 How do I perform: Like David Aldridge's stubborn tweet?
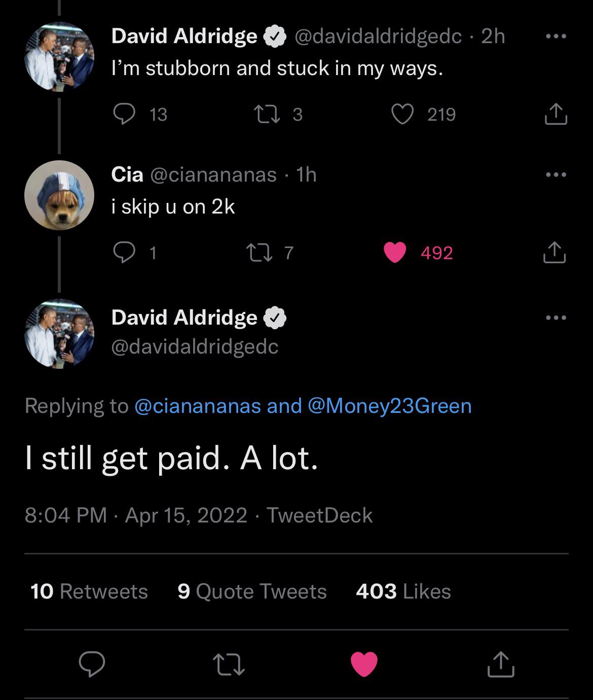(402, 114)
